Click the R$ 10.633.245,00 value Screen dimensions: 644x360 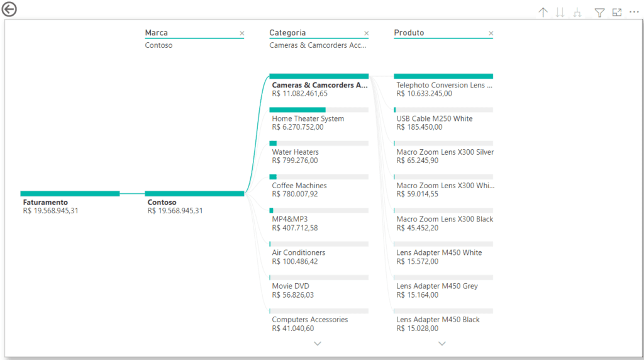(425, 94)
